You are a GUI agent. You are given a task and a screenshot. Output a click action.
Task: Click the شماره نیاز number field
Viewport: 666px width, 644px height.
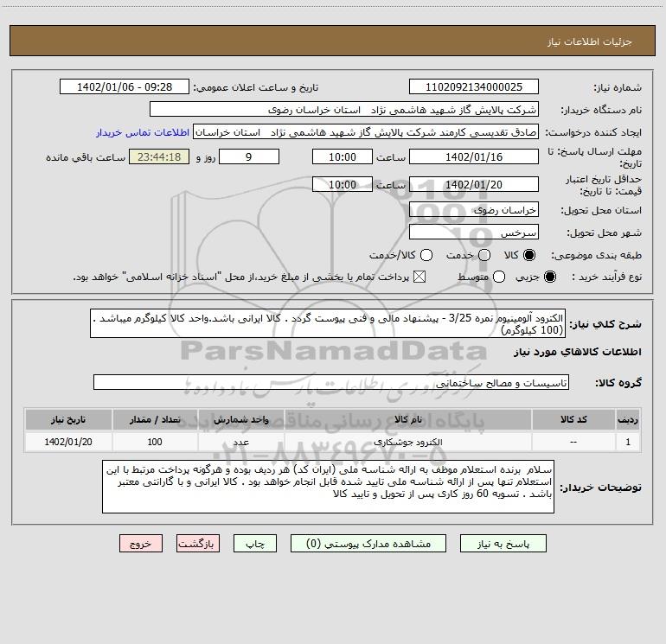click(x=473, y=87)
